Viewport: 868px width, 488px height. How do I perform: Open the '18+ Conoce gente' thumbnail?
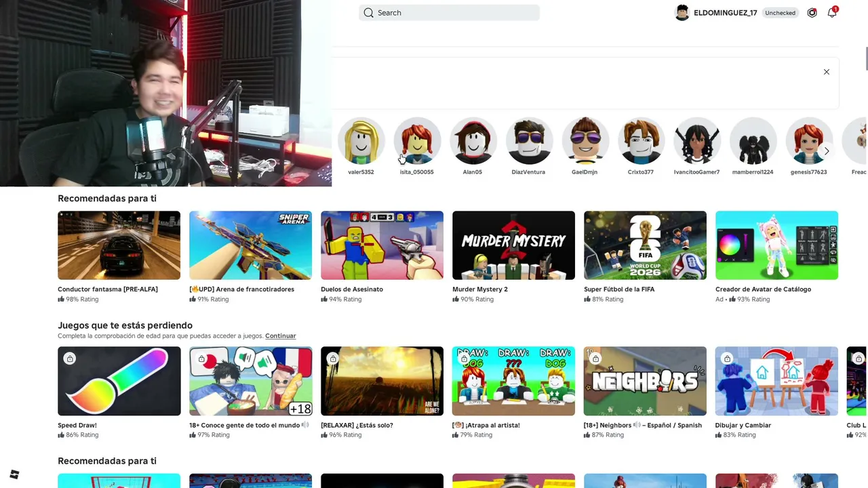[x=251, y=381]
